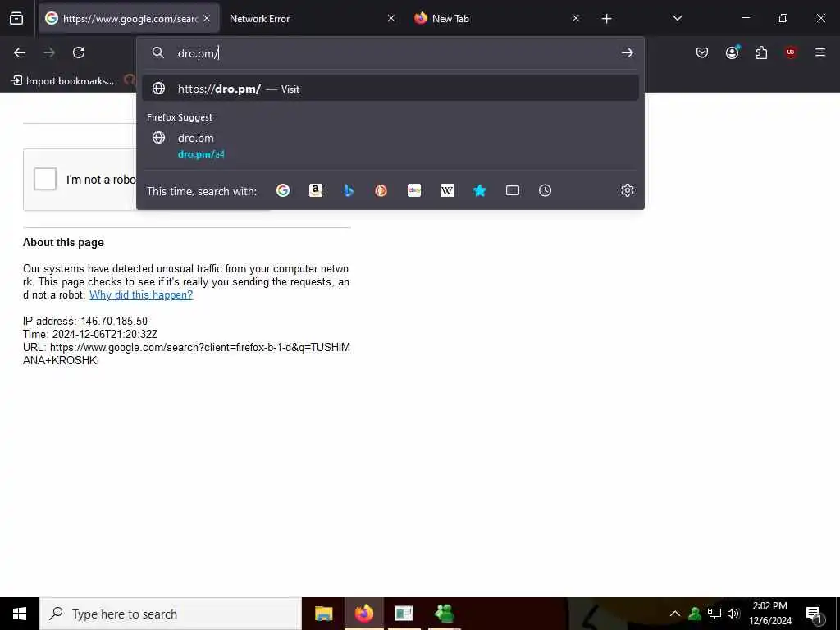This screenshot has height=630, width=840.
Task: Search this time with Google
Action: point(283,190)
